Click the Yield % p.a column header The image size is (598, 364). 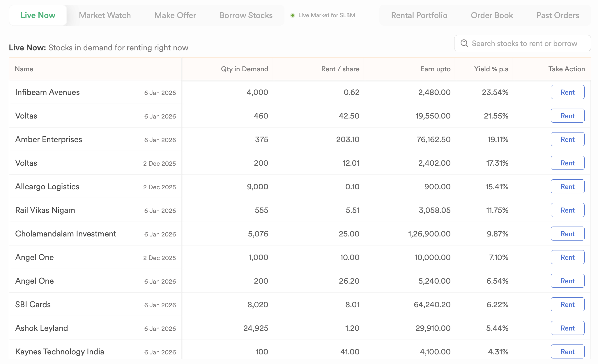tap(491, 69)
